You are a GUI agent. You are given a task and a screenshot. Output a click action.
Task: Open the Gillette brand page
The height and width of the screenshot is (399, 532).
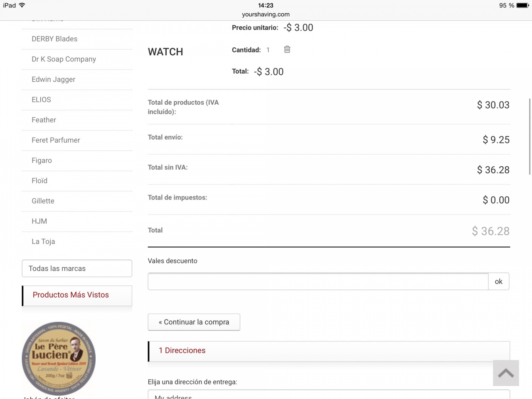pos(43,201)
